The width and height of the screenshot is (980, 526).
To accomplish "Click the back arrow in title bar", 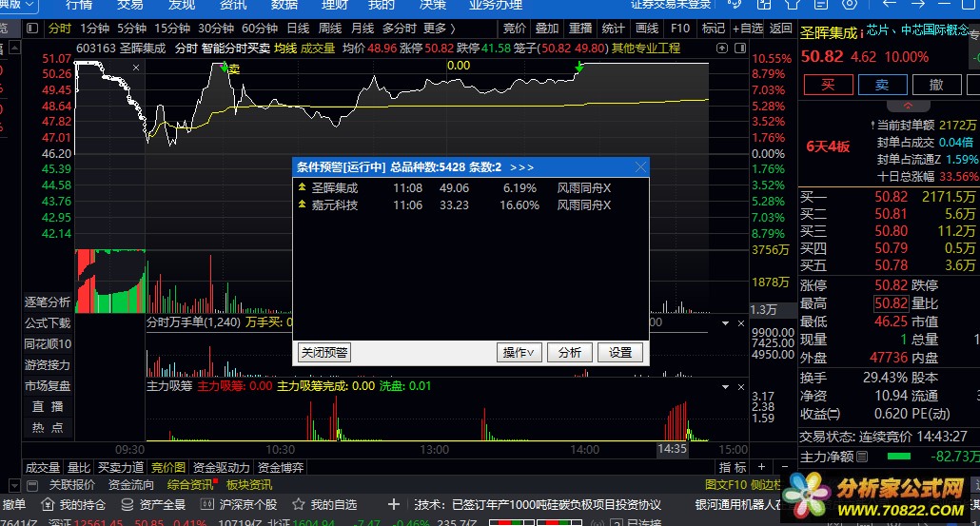I will [889, 5].
